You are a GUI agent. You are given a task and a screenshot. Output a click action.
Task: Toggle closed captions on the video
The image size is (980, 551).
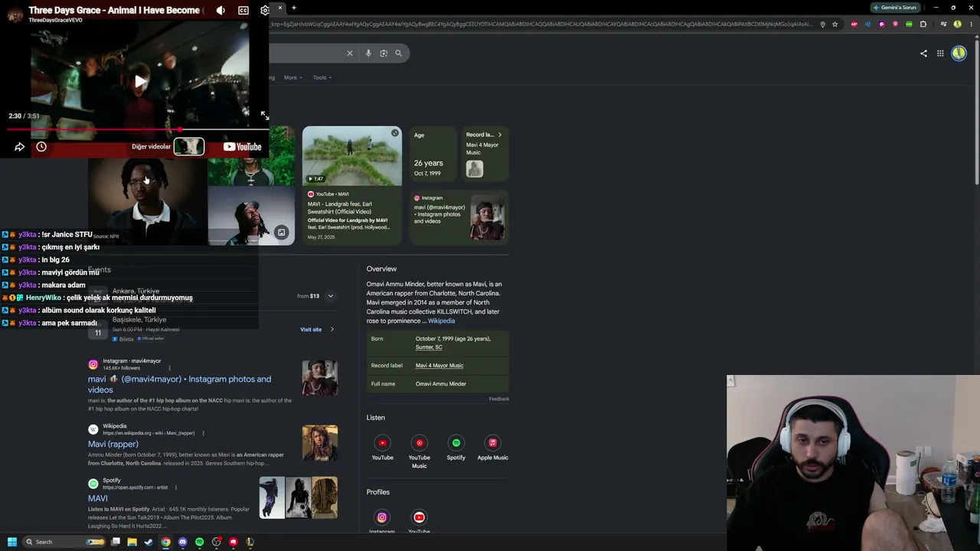(x=243, y=10)
